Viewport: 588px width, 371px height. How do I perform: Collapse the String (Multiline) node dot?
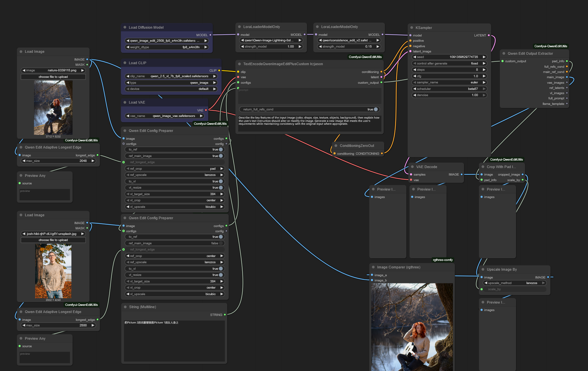click(x=125, y=307)
